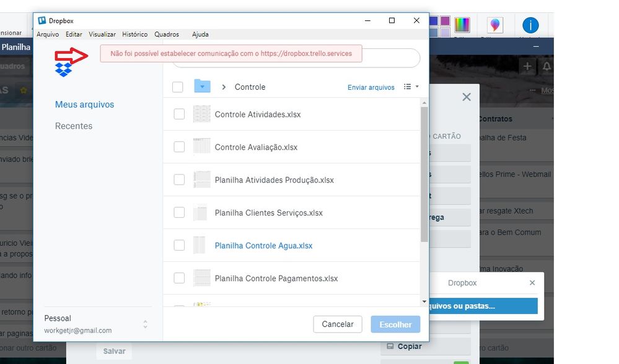Click the Escolher button
Viewport: 619px width, 364px height.
tap(395, 324)
